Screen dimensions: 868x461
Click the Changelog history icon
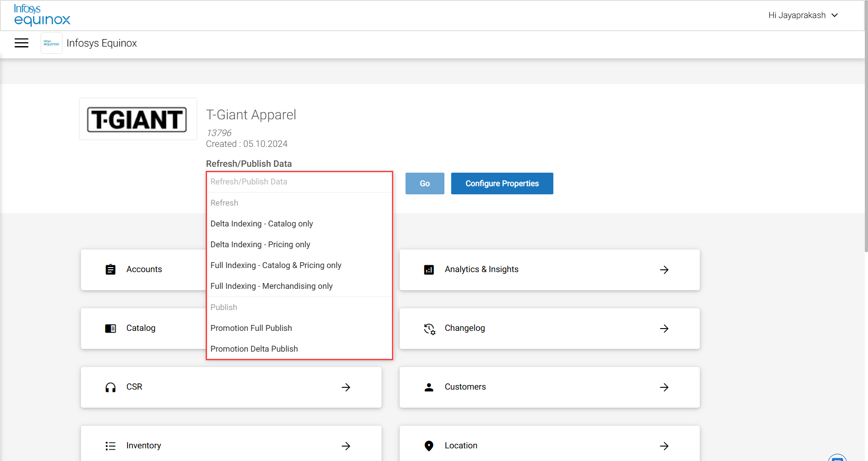tap(429, 329)
